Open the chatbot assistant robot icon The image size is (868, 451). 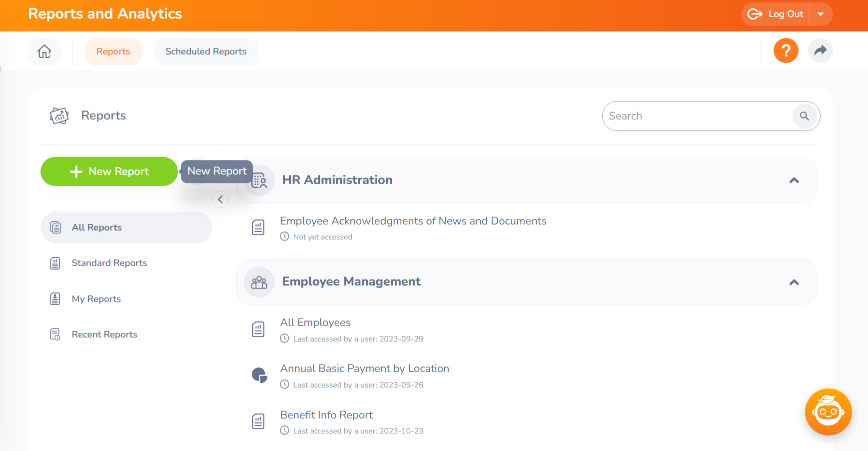click(828, 412)
